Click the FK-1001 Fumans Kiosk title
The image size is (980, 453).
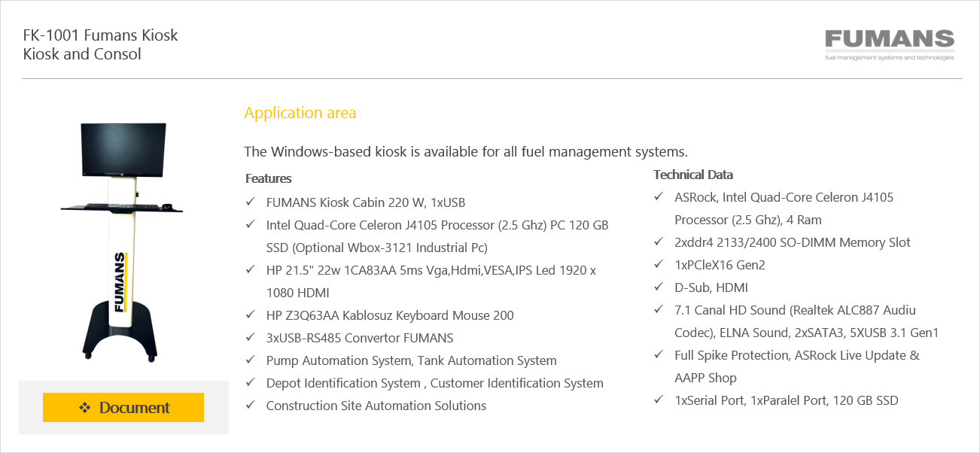tap(100, 35)
